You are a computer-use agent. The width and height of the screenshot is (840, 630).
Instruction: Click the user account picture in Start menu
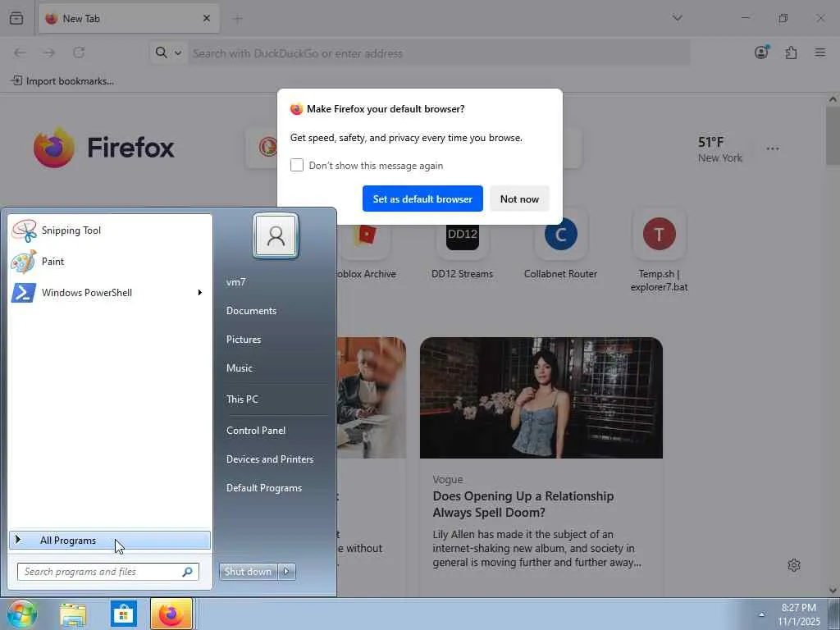(x=276, y=235)
